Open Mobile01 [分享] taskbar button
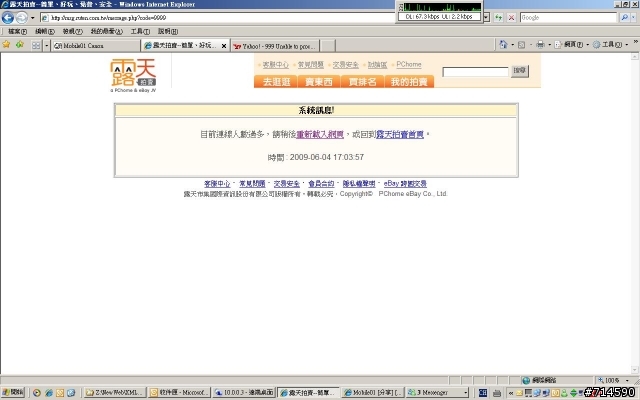Screen dimensions: 640x400 (373, 392)
